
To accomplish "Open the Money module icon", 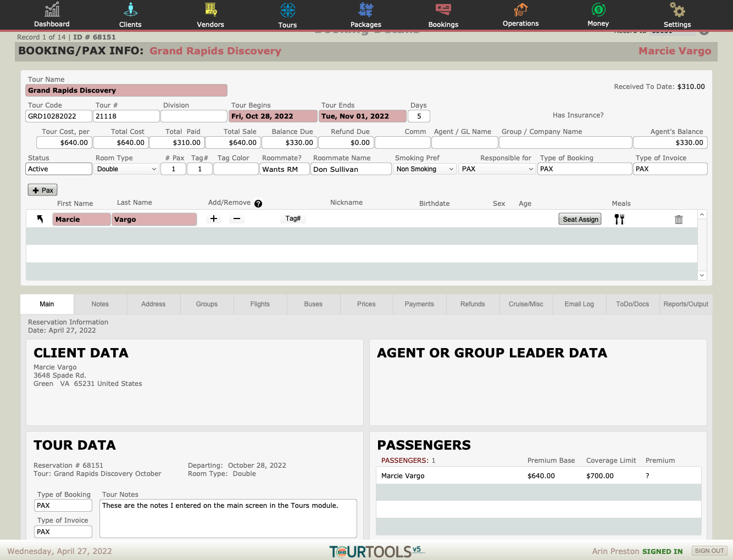I will coord(598,9).
